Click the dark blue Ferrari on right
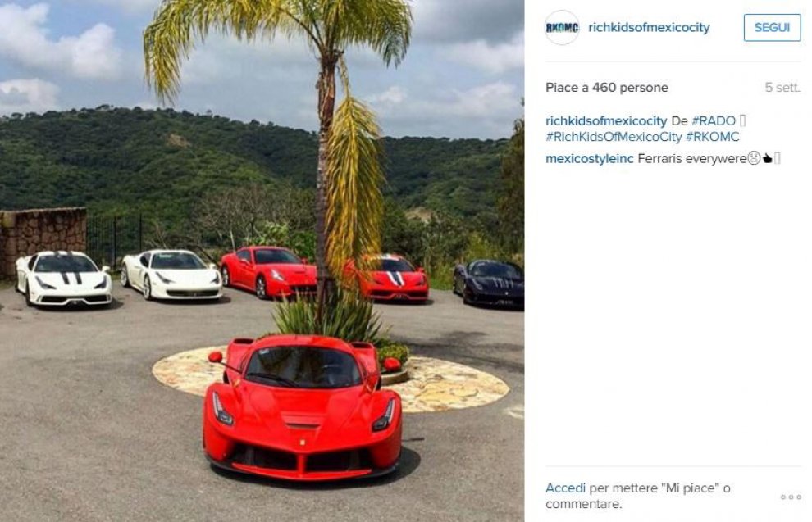The image size is (812, 522). tap(489, 283)
